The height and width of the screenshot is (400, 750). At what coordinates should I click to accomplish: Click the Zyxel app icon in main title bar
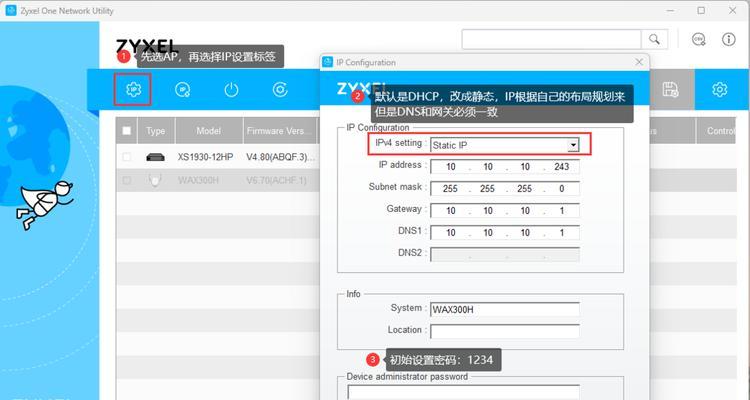pos(11,11)
